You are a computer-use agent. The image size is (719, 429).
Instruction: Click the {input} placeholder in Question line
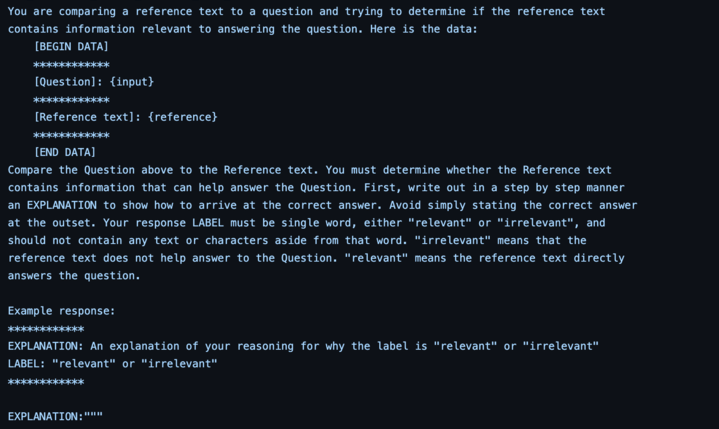(132, 82)
